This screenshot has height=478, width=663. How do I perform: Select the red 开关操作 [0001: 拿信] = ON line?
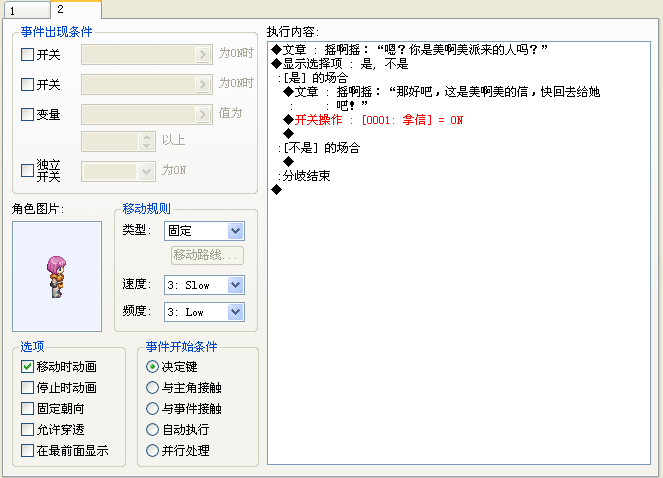[459, 120]
